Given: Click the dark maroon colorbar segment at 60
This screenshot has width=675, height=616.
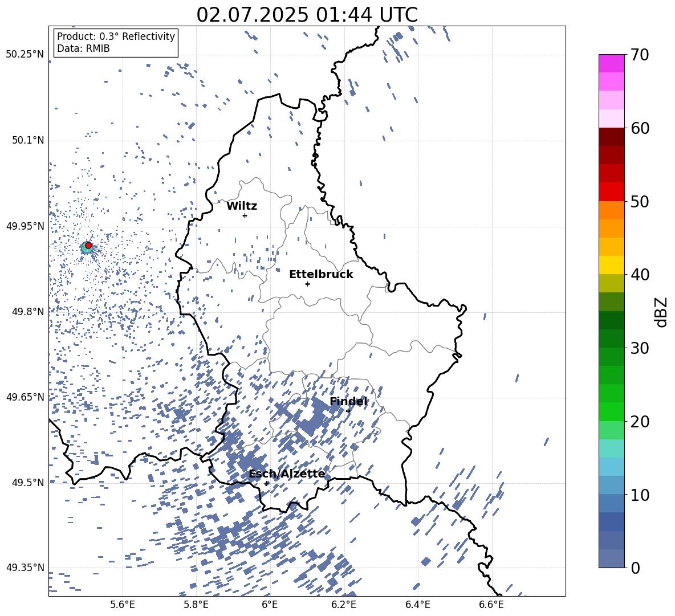Looking at the screenshot, I should pos(611,137).
